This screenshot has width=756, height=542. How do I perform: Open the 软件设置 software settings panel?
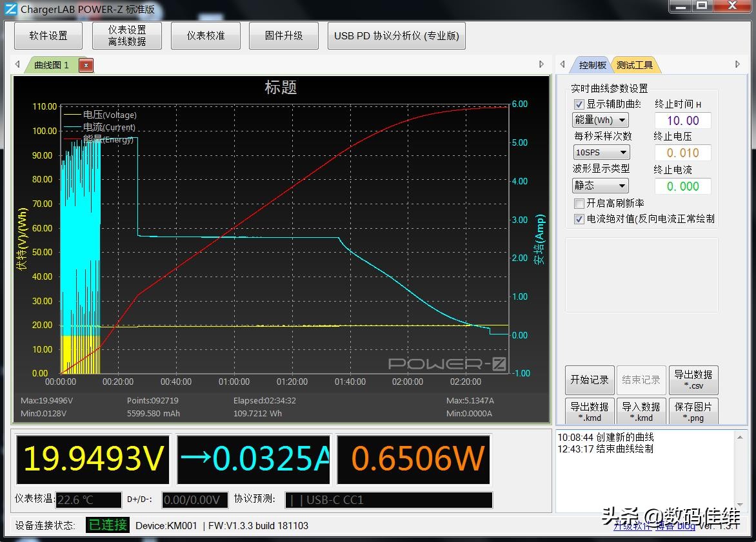coord(48,35)
